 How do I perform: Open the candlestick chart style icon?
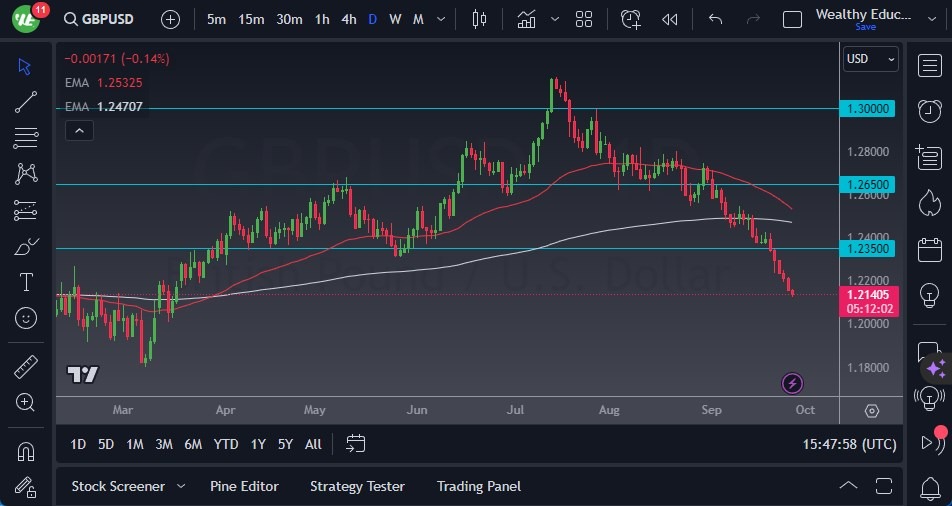click(x=479, y=19)
